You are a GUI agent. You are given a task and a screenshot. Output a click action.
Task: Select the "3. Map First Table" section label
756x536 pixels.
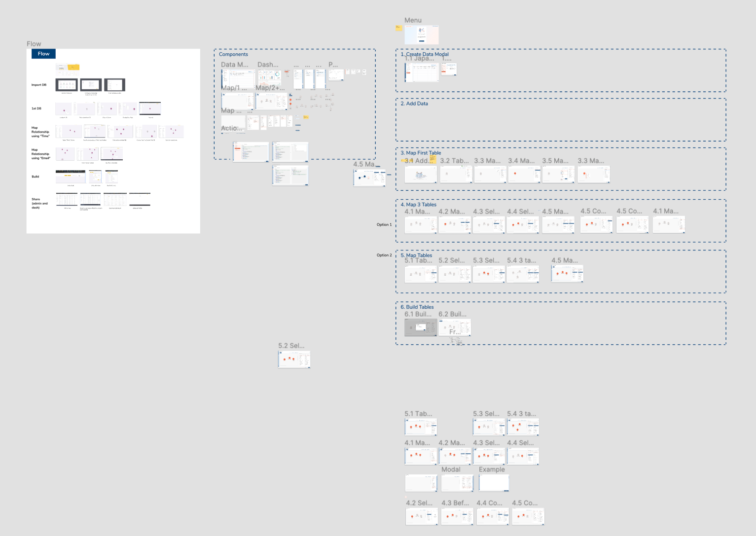coord(422,153)
